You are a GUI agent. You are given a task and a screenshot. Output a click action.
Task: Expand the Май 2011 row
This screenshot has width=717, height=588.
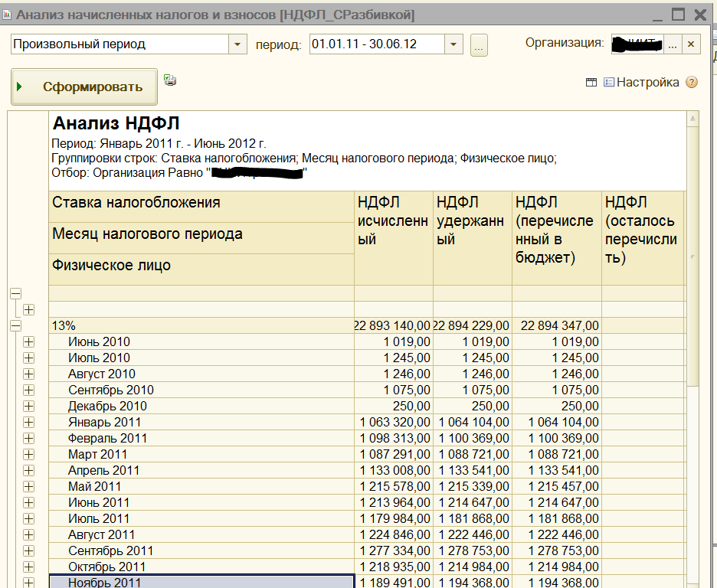pos(28,487)
